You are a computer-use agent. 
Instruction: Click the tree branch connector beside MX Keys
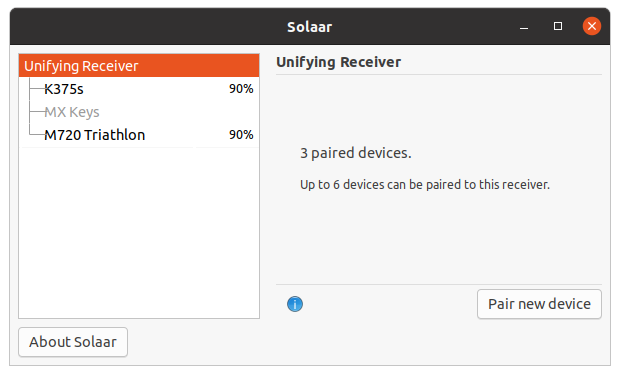tap(36, 112)
